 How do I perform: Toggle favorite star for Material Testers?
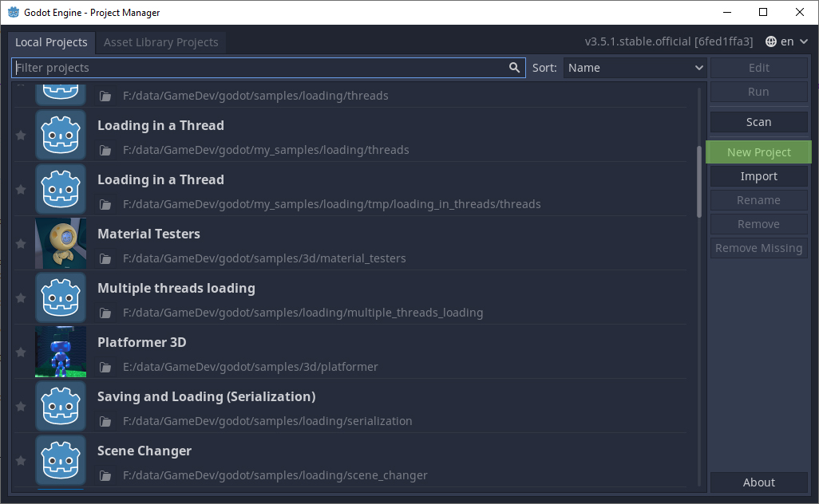tap(21, 244)
